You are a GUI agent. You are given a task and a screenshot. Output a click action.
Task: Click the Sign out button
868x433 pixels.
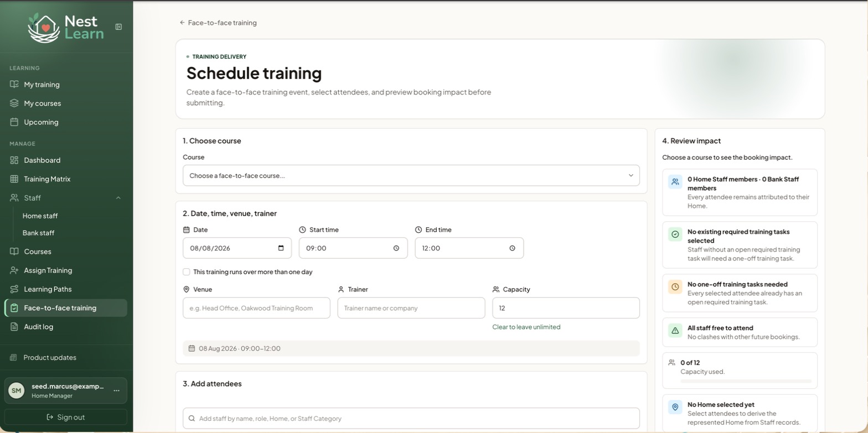(66, 418)
